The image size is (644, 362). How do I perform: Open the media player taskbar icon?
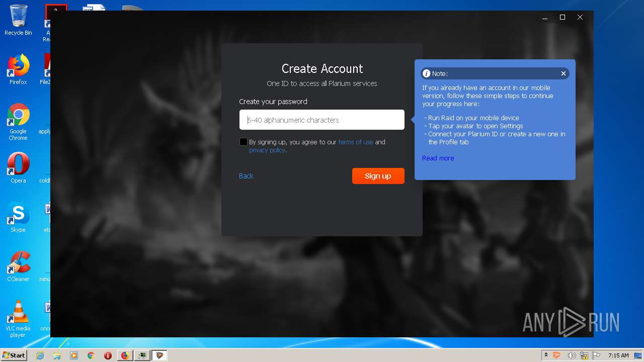tap(74, 355)
